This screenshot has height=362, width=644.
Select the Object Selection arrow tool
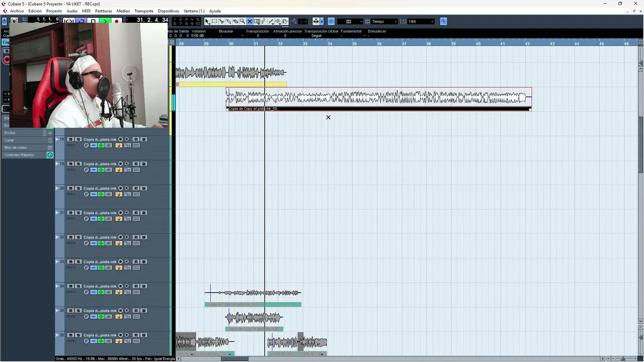point(207,22)
